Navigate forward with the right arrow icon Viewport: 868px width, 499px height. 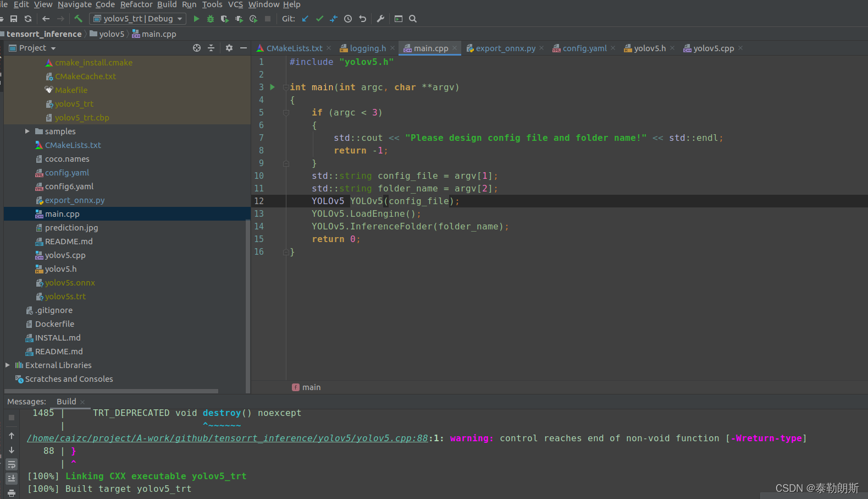click(60, 19)
